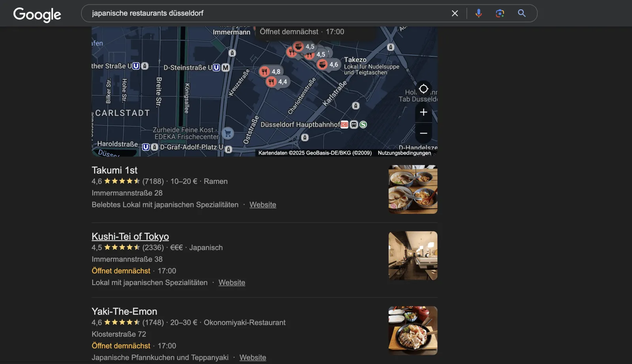The width and height of the screenshot is (632, 364).
Task: Open the Takumi 1st listing
Action: click(x=115, y=170)
